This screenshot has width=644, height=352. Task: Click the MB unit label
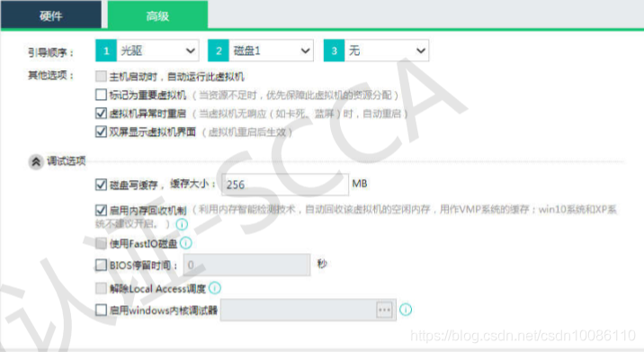coord(360,184)
